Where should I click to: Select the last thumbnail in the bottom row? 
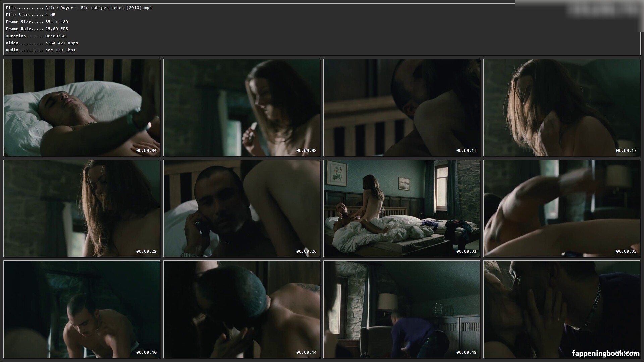click(561, 309)
